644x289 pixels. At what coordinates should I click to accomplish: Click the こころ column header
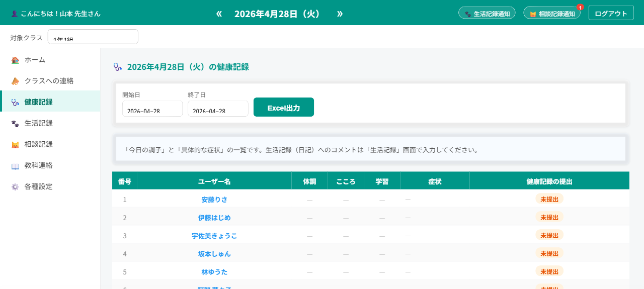tap(346, 181)
